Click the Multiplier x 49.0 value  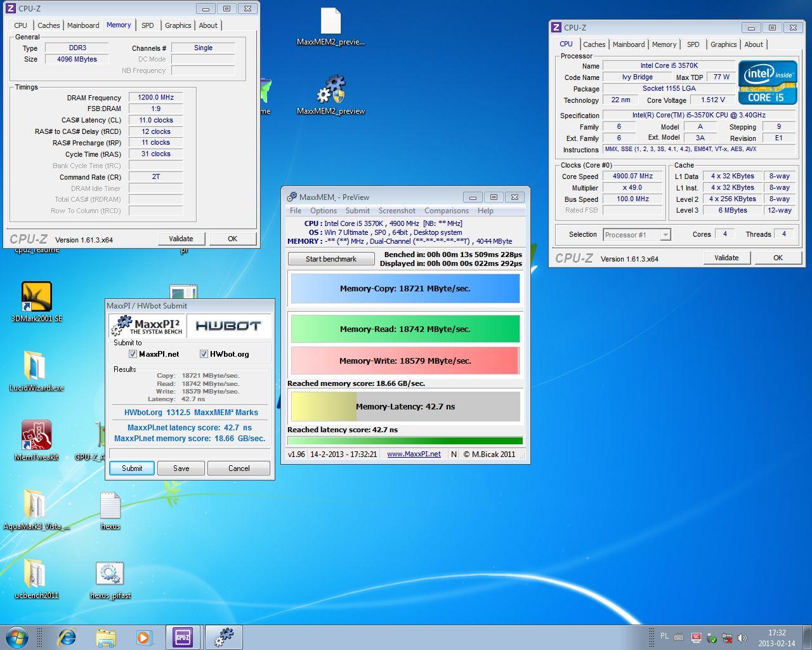[x=632, y=188]
